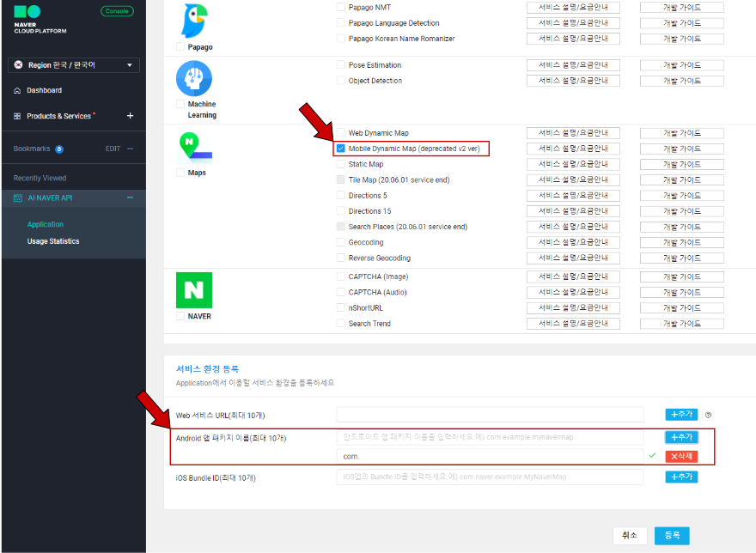Open developer guide for Pose Estimation
The image size is (756, 553).
pos(682,65)
